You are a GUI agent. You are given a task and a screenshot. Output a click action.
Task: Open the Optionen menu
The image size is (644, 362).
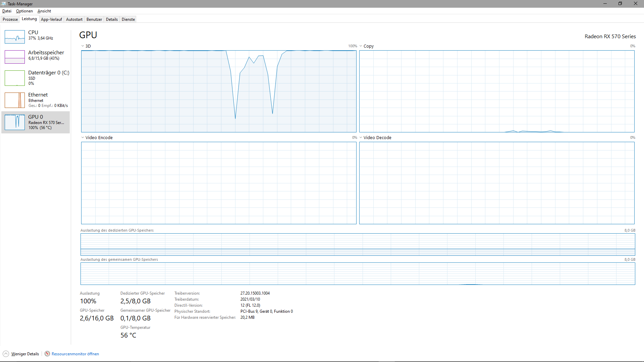point(24,11)
